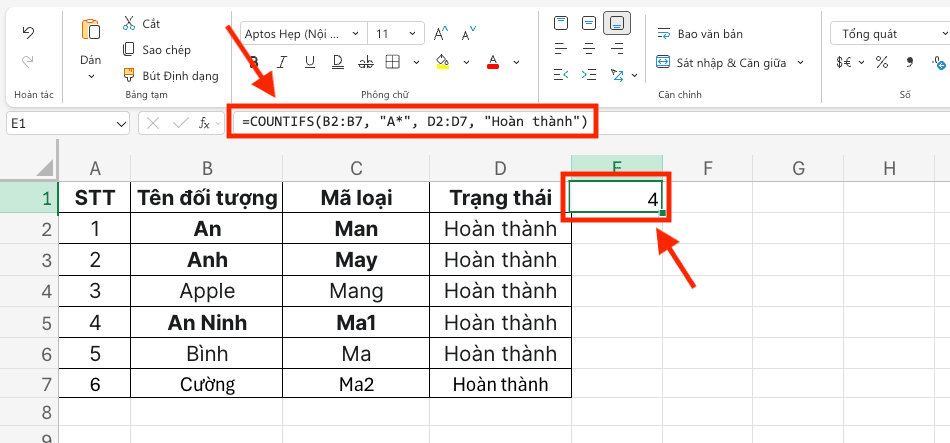Select the cell containing 'Cường'
The height and width of the screenshot is (443, 950).
click(207, 384)
